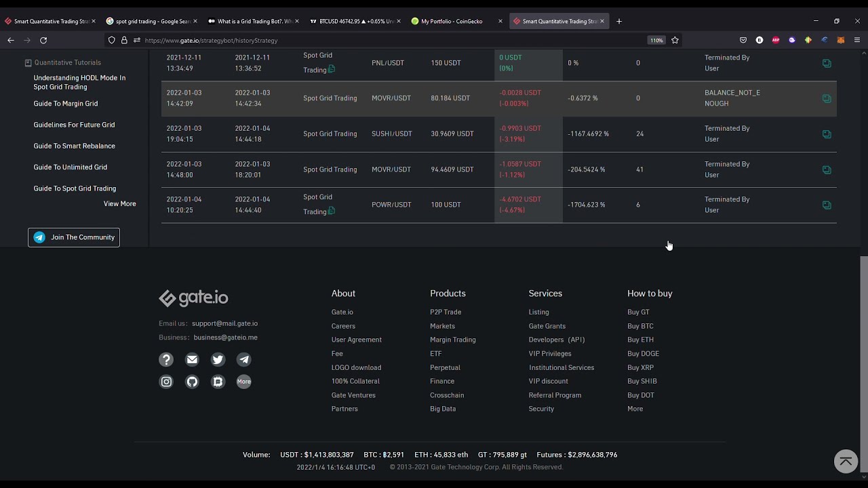
Task: Open the footer social icon right of GitHub
Action: click(x=218, y=382)
